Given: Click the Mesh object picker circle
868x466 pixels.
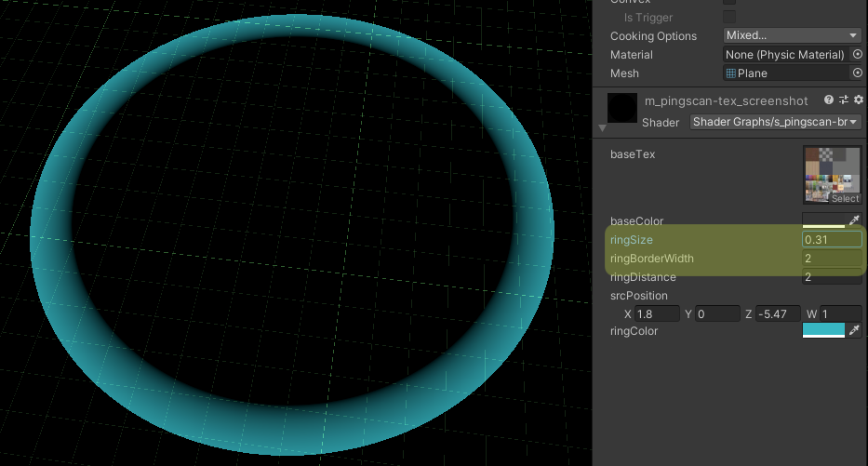Looking at the screenshot, I should [857, 73].
